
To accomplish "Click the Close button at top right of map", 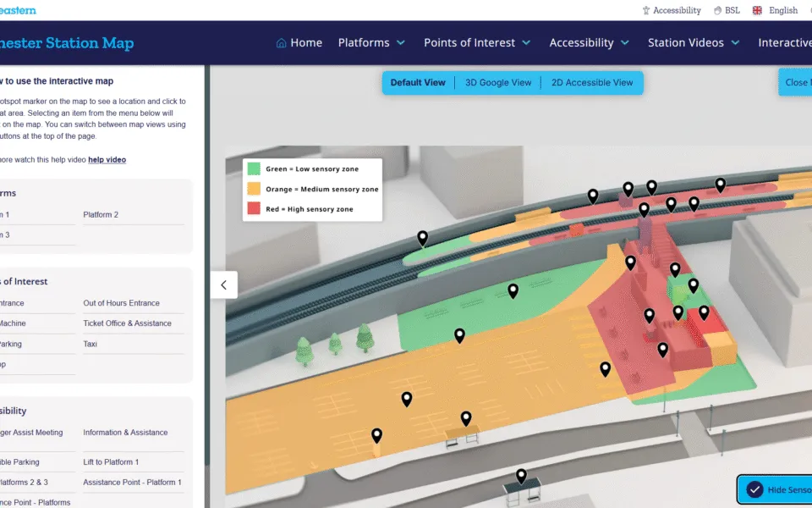I will [x=795, y=83].
